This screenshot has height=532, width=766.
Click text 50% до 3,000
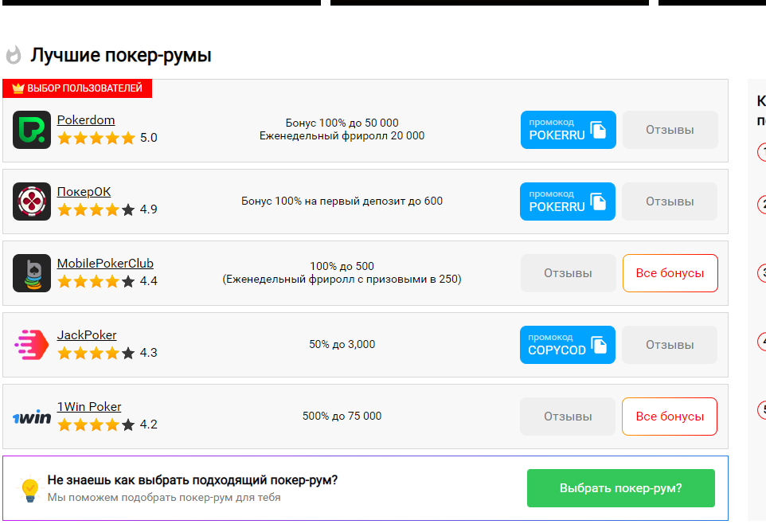(x=342, y=344)
